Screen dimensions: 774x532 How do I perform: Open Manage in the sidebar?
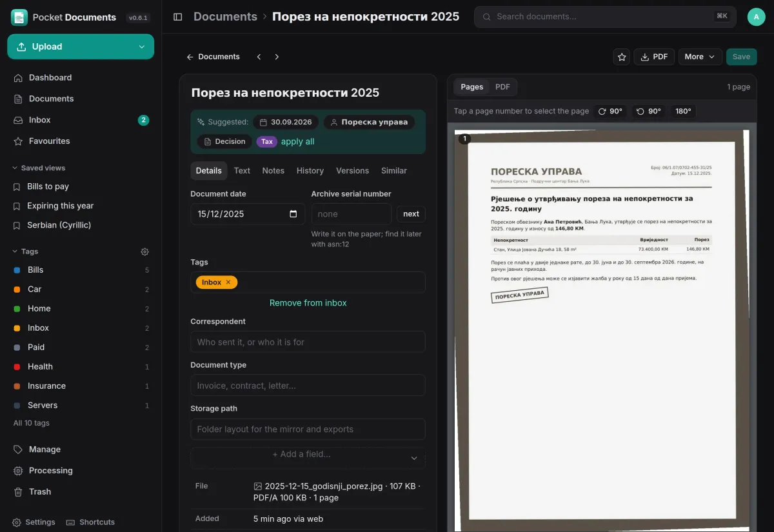click(x=81, y=449)
